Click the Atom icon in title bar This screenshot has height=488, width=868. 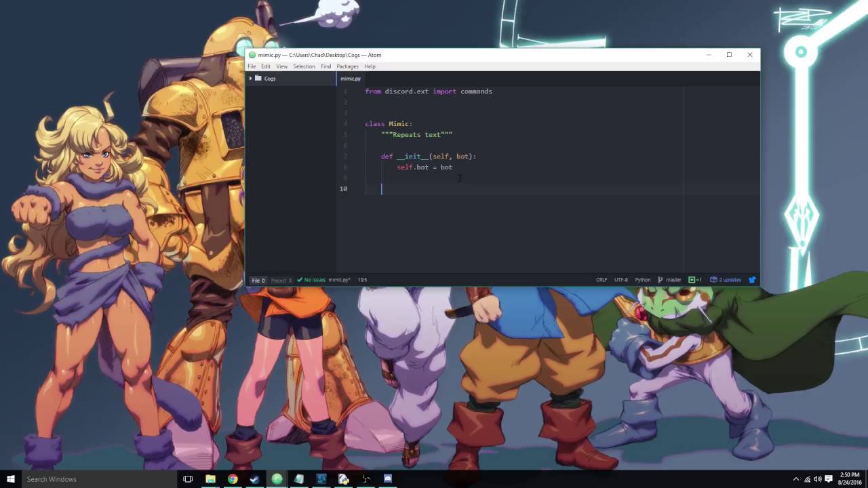[x=252, y=55]
